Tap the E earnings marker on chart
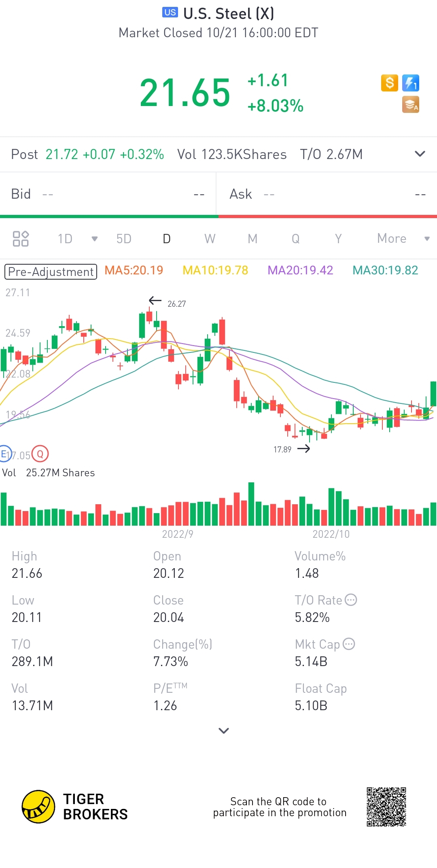The image size is (437, 868). [x=4, y=454]
